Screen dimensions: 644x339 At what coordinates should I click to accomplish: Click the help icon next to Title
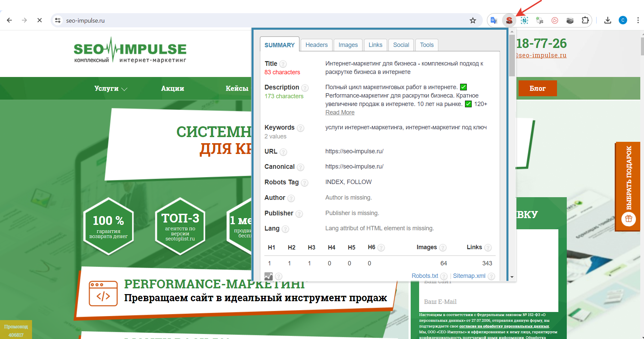[x=283, y=64]
